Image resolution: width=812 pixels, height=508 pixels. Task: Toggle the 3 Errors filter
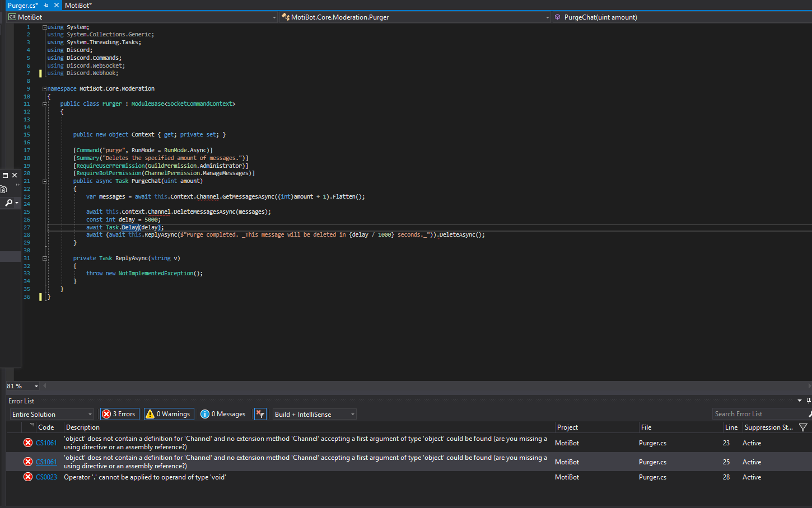click(120, 414)
